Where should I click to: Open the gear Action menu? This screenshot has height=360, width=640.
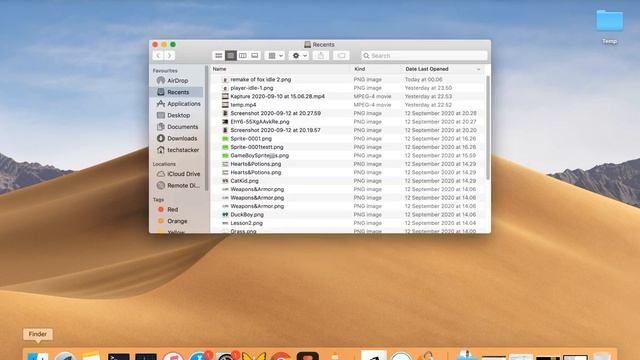tap(299, 56)
